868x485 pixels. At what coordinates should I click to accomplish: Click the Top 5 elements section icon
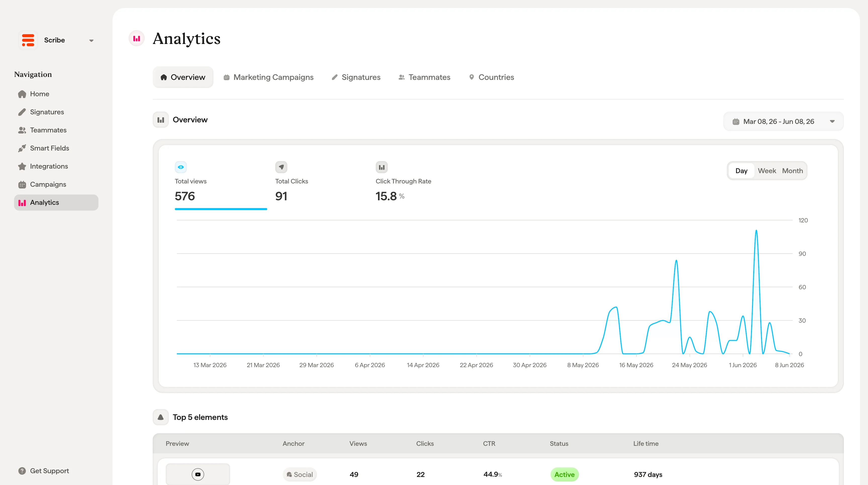point(161,417)
